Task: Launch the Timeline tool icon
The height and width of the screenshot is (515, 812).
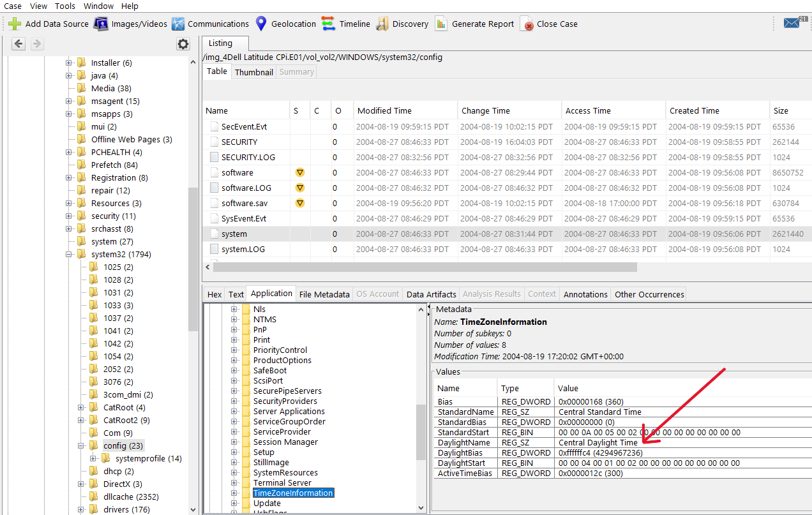Action: tap(328, 24)
